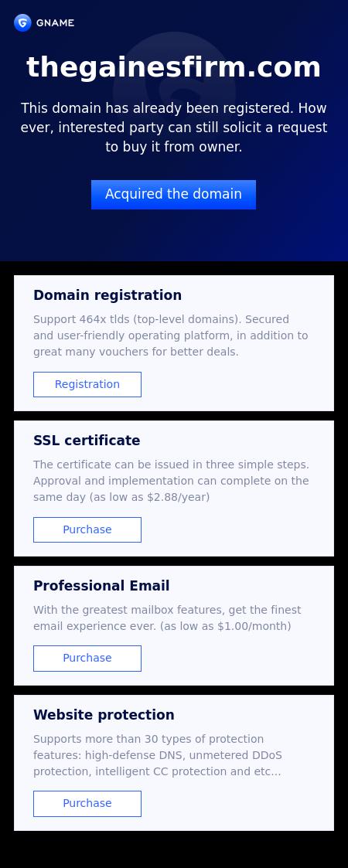Click the Gname shield logo icon
The height and width of the screenshot is (868, 348).
(22, 22)
